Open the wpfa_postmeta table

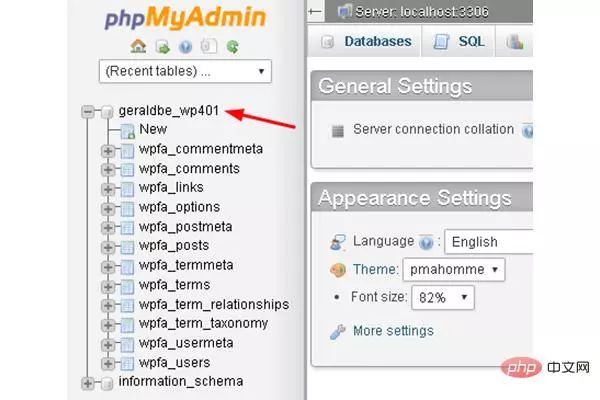click(x=186, y=227)
